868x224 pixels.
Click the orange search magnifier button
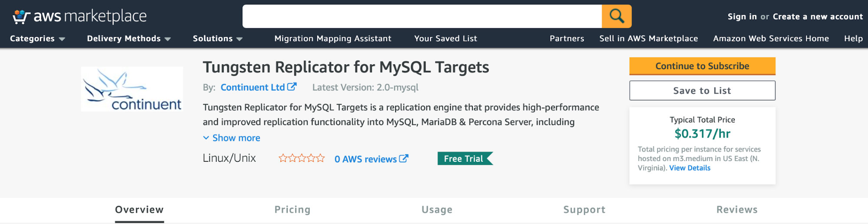(617, 17)
